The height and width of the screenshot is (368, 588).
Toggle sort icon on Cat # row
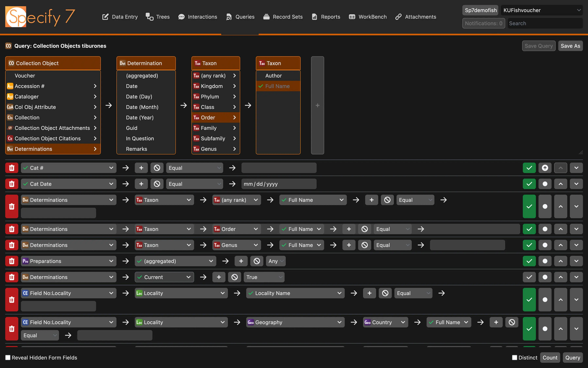coord(545,168)
